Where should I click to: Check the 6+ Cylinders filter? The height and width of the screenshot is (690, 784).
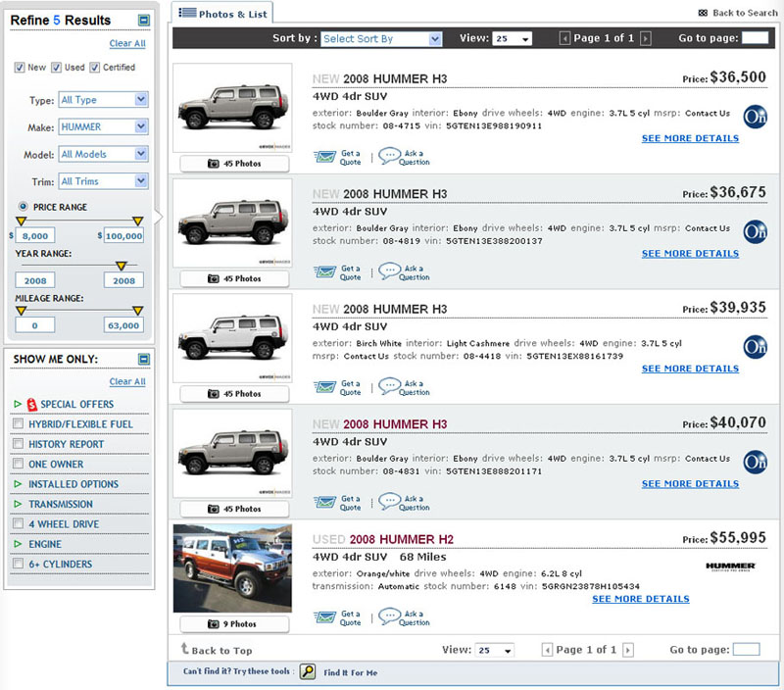(18, 564)
